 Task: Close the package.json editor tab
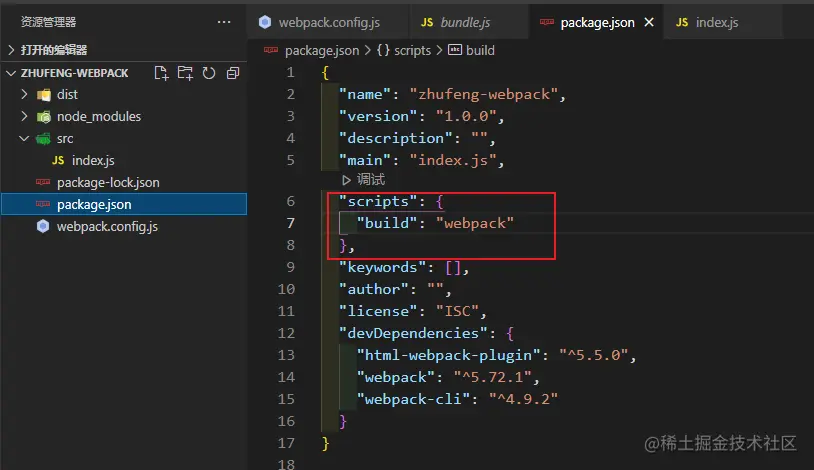[649, 22]
